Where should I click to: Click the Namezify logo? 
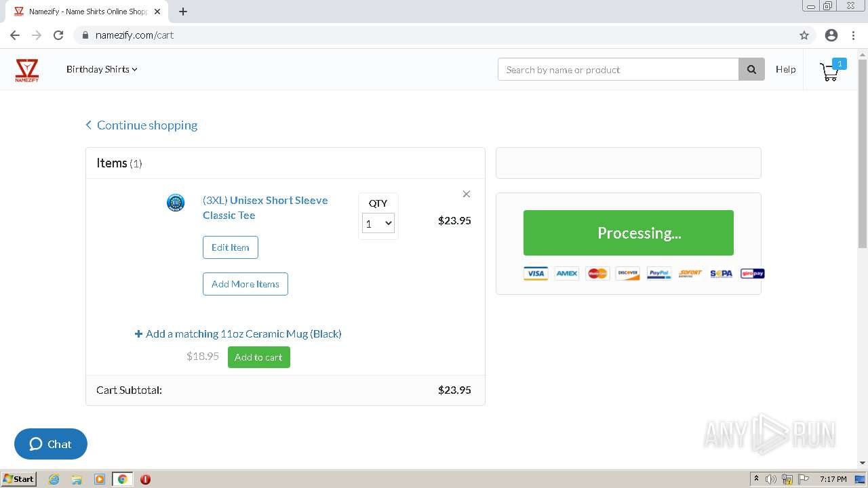tap(27, 70)
